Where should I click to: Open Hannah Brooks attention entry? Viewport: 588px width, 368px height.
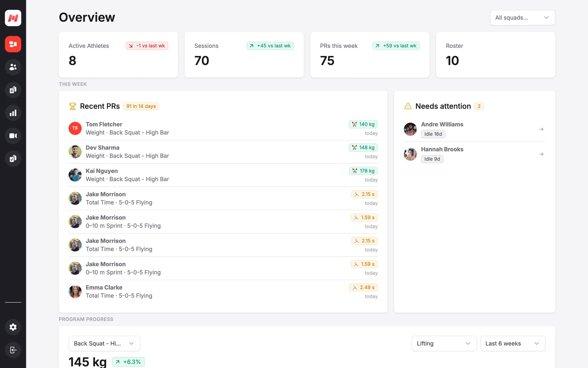tap(474, 154)
